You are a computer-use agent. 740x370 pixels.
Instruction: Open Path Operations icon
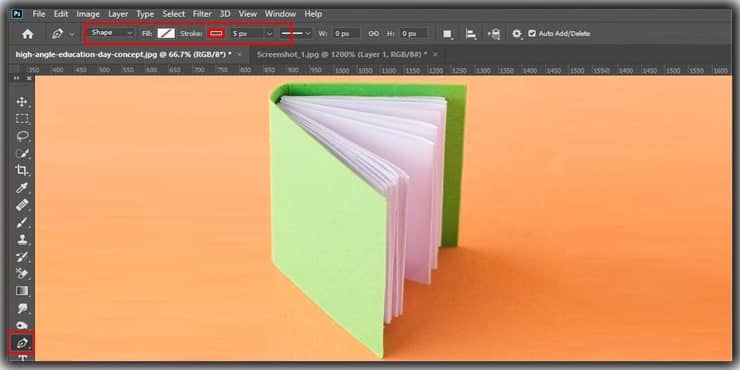[x=447, y=34]
